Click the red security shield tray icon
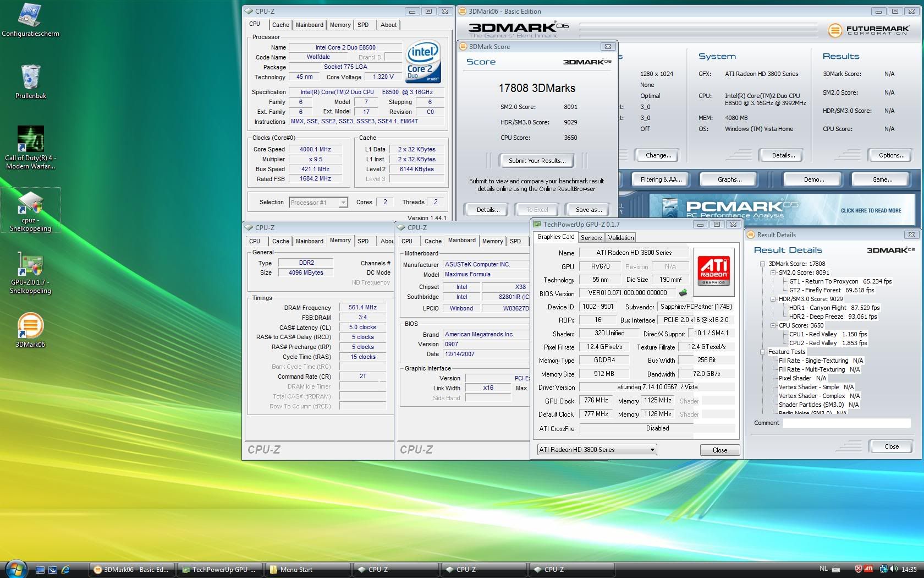Image resolution: width=924 pixels, height=578 pixels. click(858, 569)
